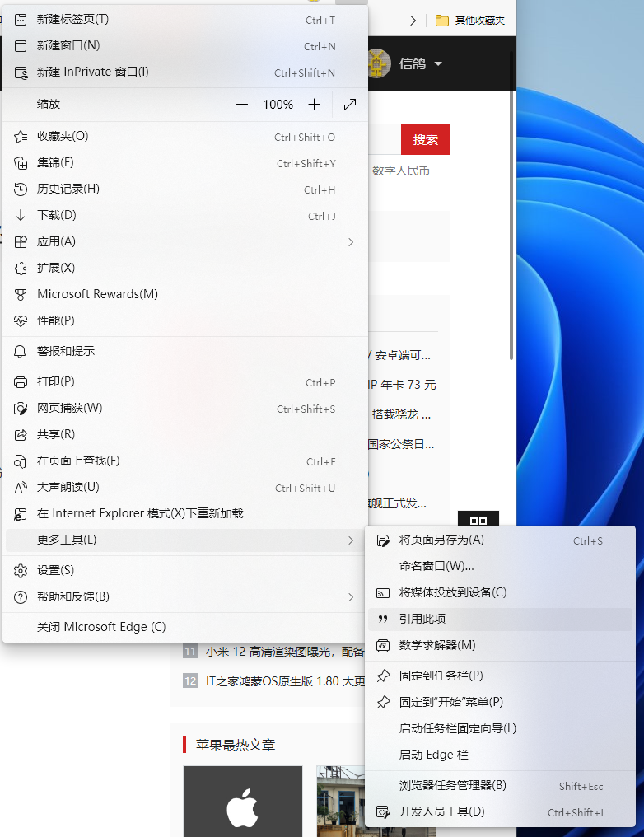Click the Extensions puzzle icon

(x=21, y=268)
